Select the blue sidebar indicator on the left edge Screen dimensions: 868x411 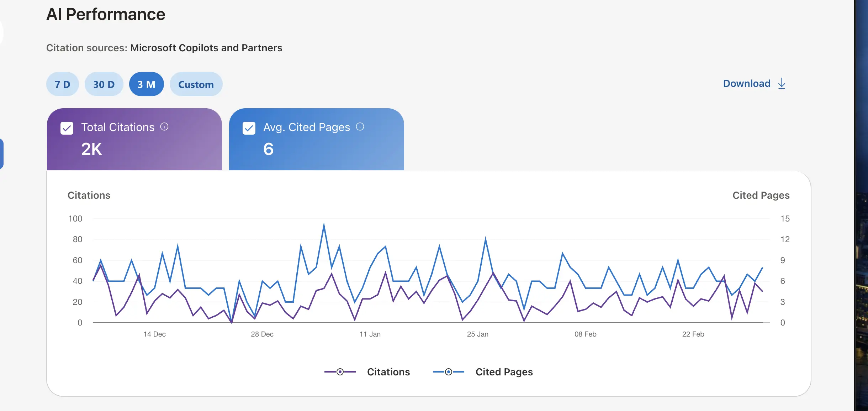coord(1,154)
